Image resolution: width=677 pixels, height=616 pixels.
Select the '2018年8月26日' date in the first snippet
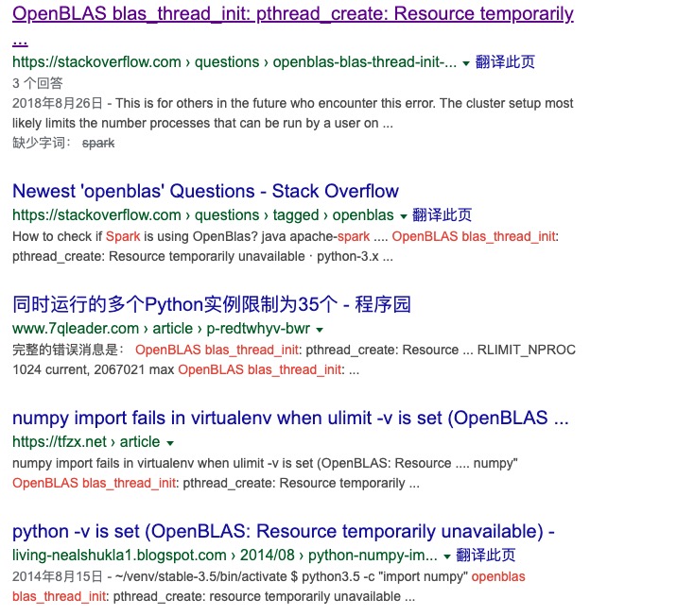pos(58,103)
